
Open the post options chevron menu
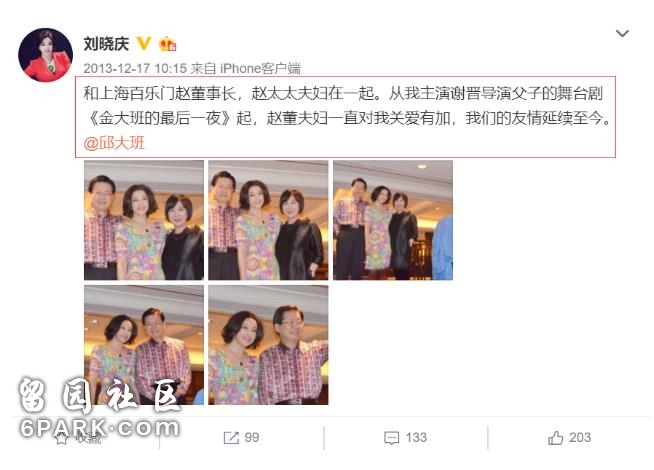coord(622,33)
